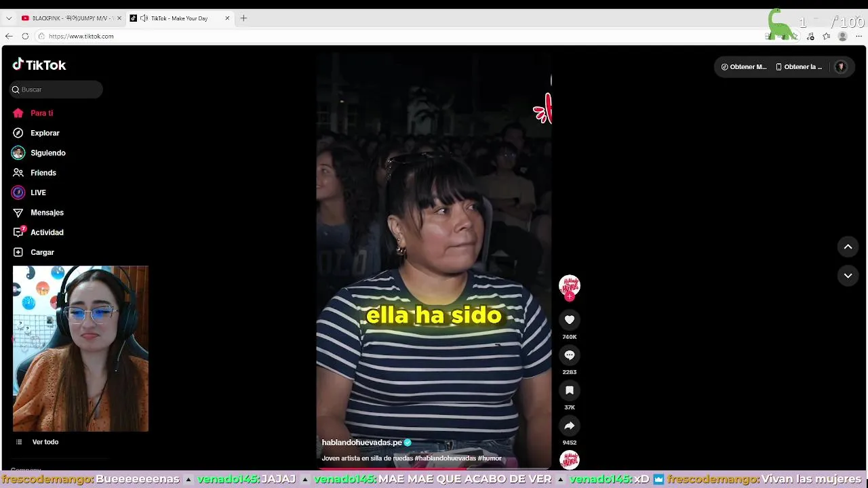View site information icon
The image size is (868, 488).
pos(41,36)
